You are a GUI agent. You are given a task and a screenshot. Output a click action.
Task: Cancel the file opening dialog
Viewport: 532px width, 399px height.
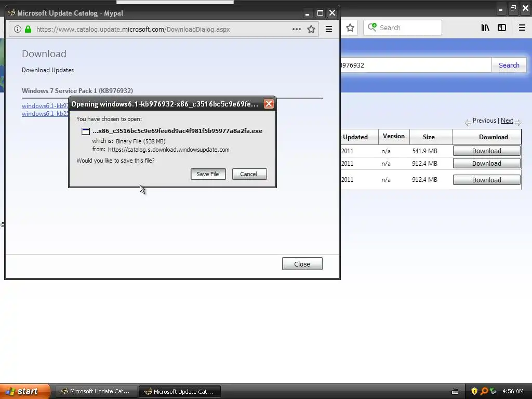(249, 174)
